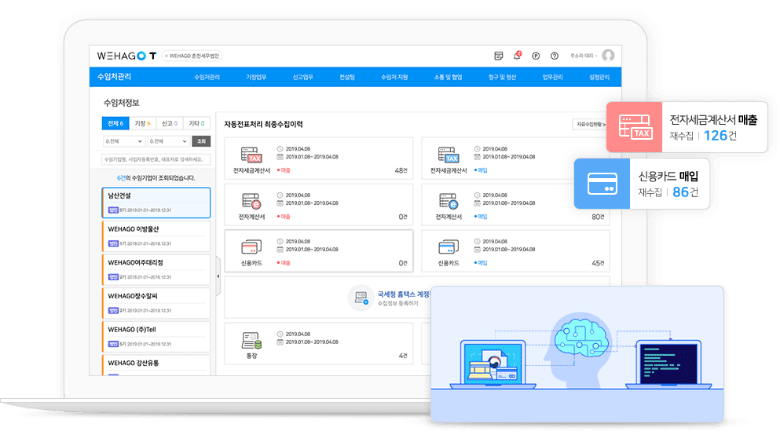The image size is (780, 438).
Task: Open the notification bell
Action: pyautogui.click(x=517, y=55)
